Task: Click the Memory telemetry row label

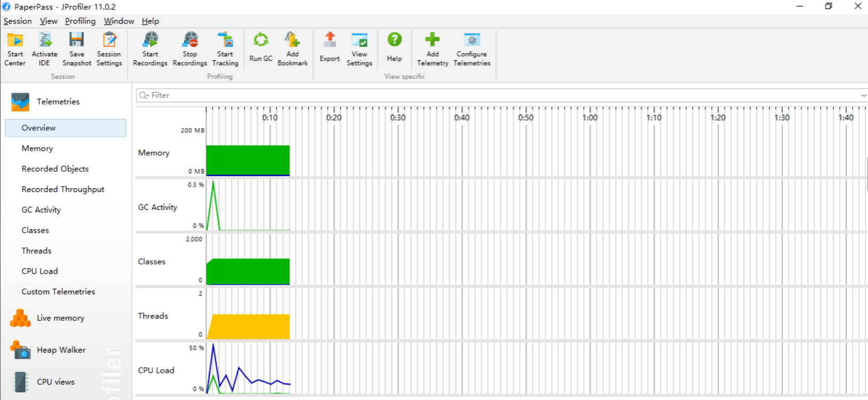Action: click(x=154, y=153)
